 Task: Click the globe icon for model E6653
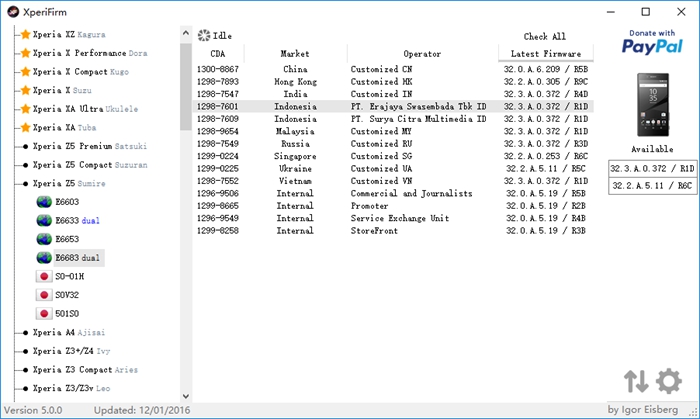tap(44, 239)
